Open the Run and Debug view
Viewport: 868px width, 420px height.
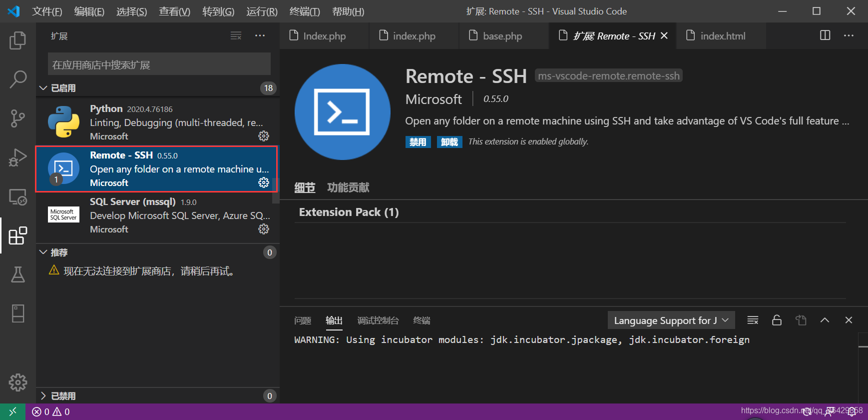(x=18, y=157)
